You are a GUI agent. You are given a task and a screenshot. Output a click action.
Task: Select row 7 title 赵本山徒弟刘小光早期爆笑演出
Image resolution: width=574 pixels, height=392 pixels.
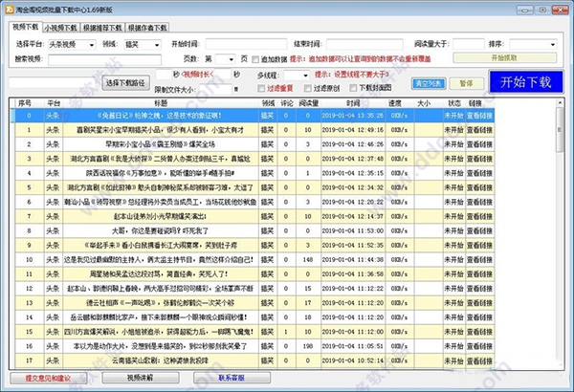(x=161, y=216)
